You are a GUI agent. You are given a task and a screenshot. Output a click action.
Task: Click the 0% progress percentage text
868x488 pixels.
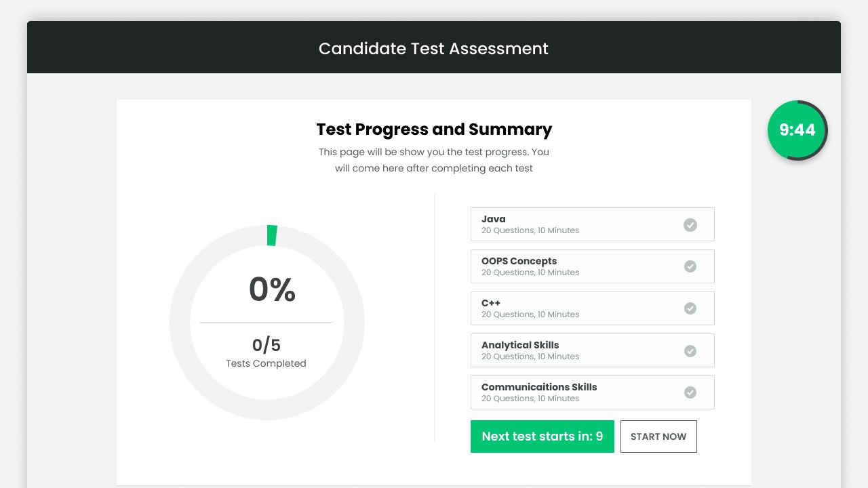pyautogui.click(x=272, y=289)
